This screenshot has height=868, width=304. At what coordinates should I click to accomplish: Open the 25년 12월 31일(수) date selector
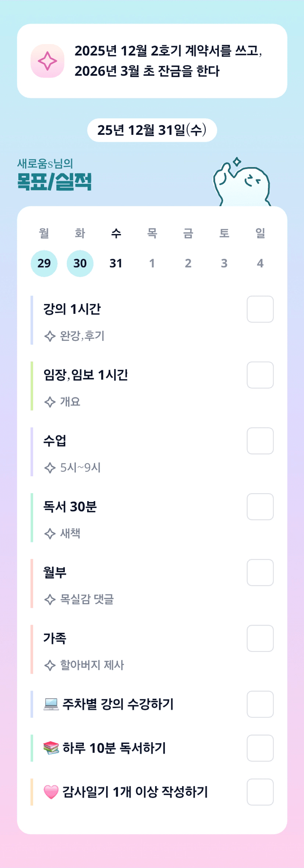coord(152,130)
